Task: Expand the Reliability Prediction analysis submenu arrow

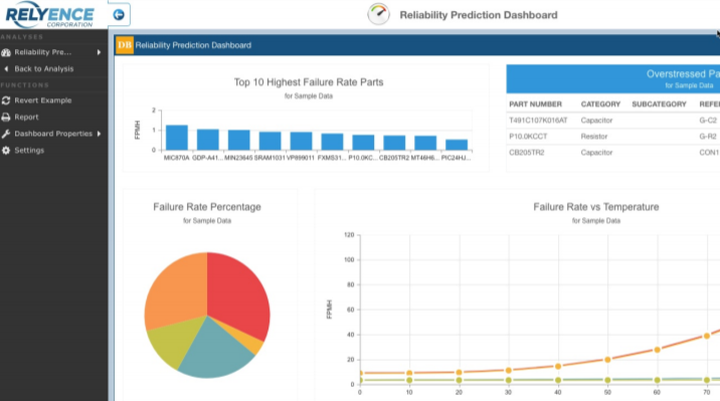Action: (x=99, y=52)
